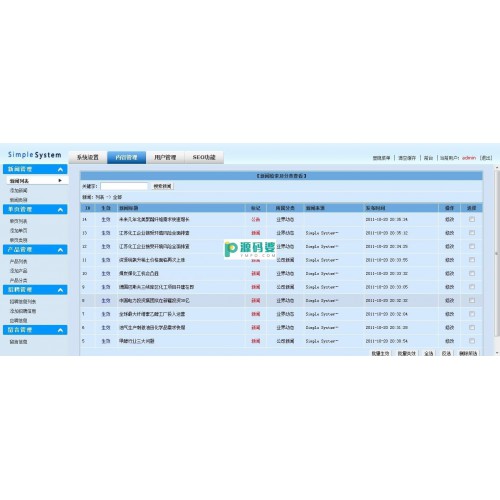
Task: Click the search button beside the keyword field
Action: coord(163,186)
